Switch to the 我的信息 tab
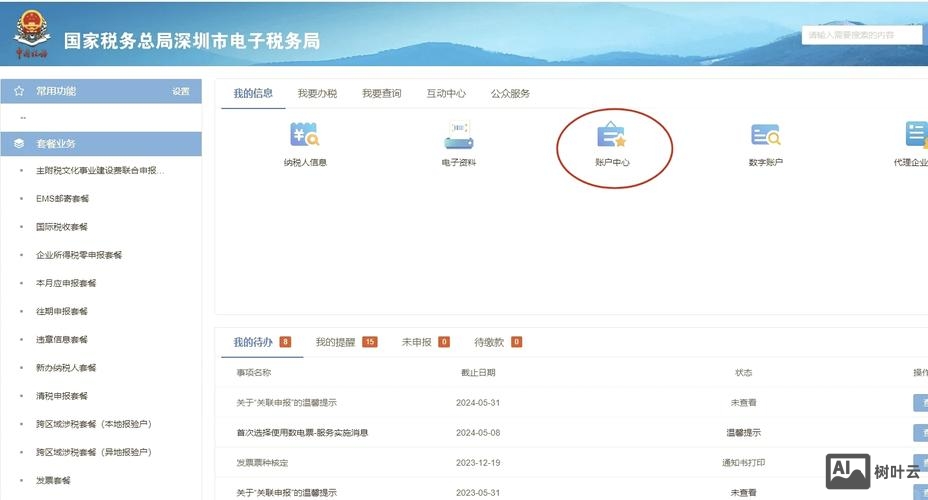 pos(253,93)
